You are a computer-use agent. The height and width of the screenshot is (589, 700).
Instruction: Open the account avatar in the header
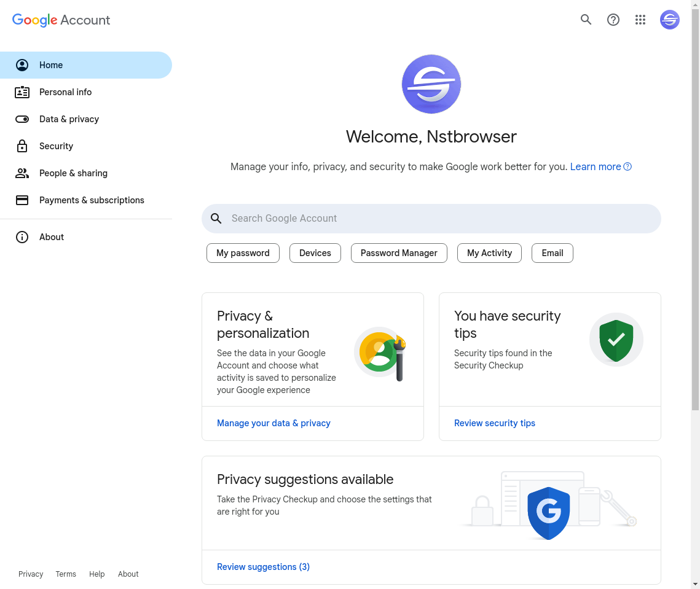[670, 20]
